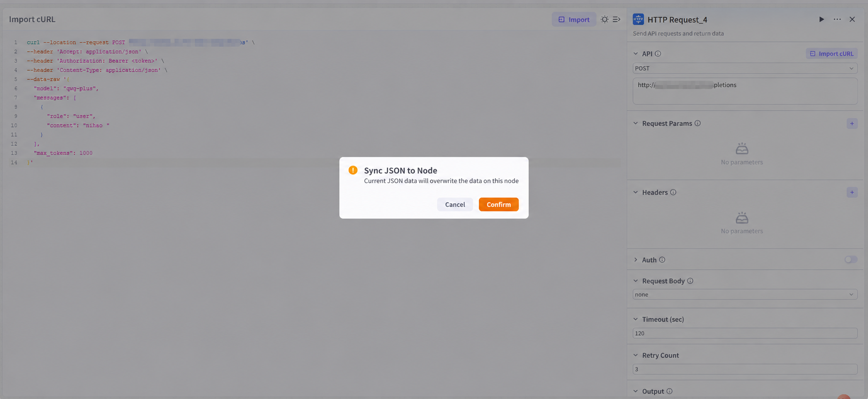
Task: Click the "content": "nihao" line
Action: [x=78, y=126]
